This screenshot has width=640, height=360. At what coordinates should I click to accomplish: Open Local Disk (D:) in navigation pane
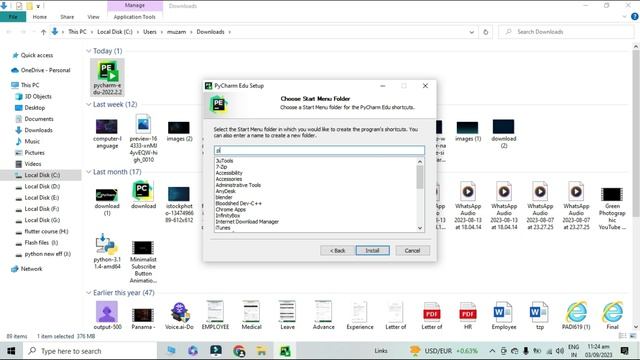point(42,186)
